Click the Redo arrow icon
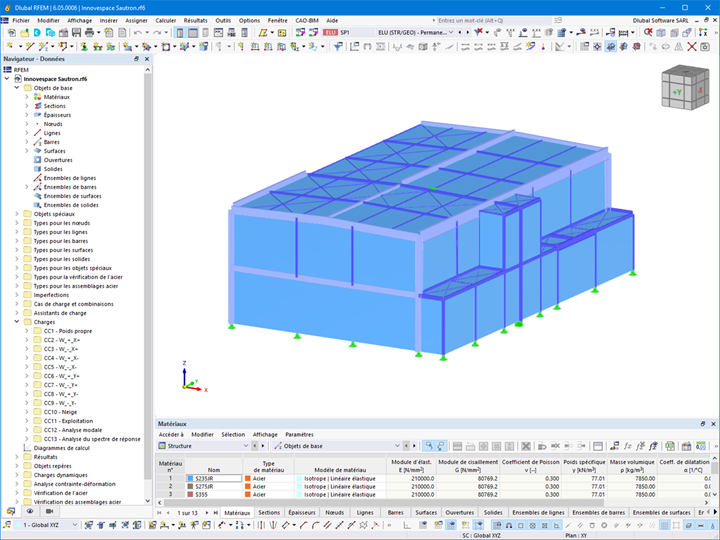The image size is (720, 540). 157,33
